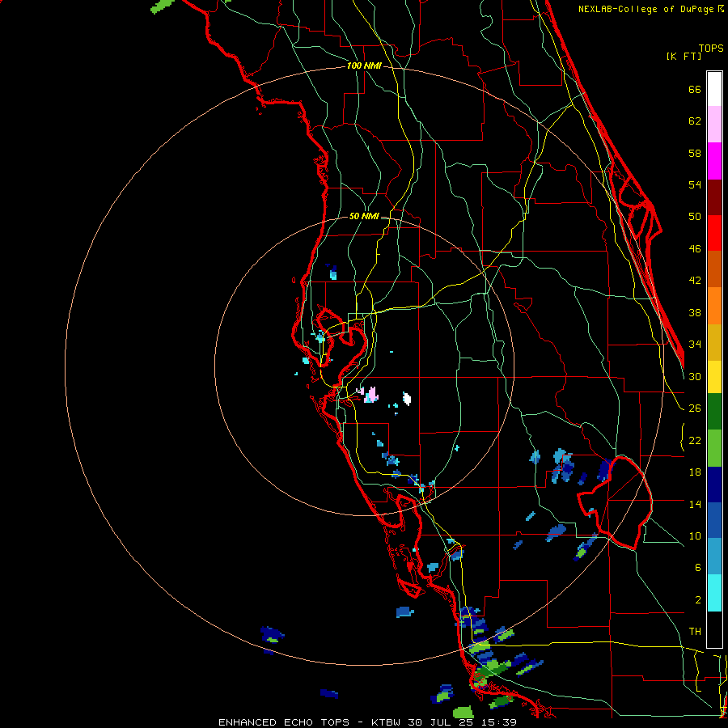Image resolution: width=728 pixels, height=728 pixels.
Task: Click the NEXLAB-College of DuPage credit text
Action: 651,9
